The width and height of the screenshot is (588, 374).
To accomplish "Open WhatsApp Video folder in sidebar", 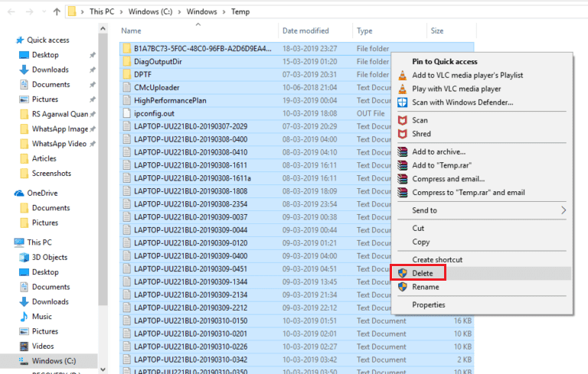I will 59,144.
